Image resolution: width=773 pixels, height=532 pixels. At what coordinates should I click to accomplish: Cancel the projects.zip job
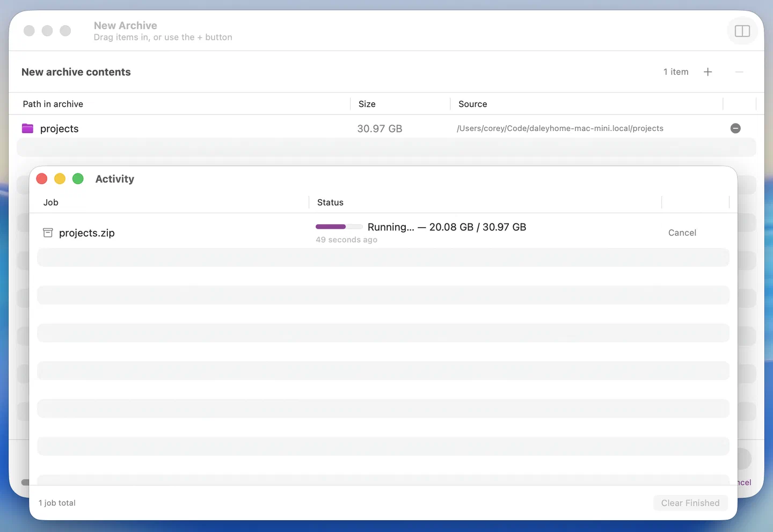(x=682, y=232)
